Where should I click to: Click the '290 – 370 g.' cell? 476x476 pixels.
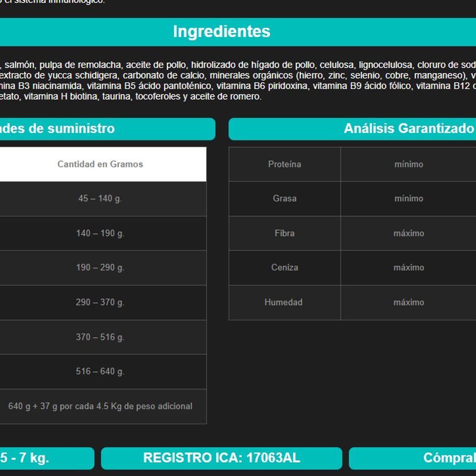(100, 302)
